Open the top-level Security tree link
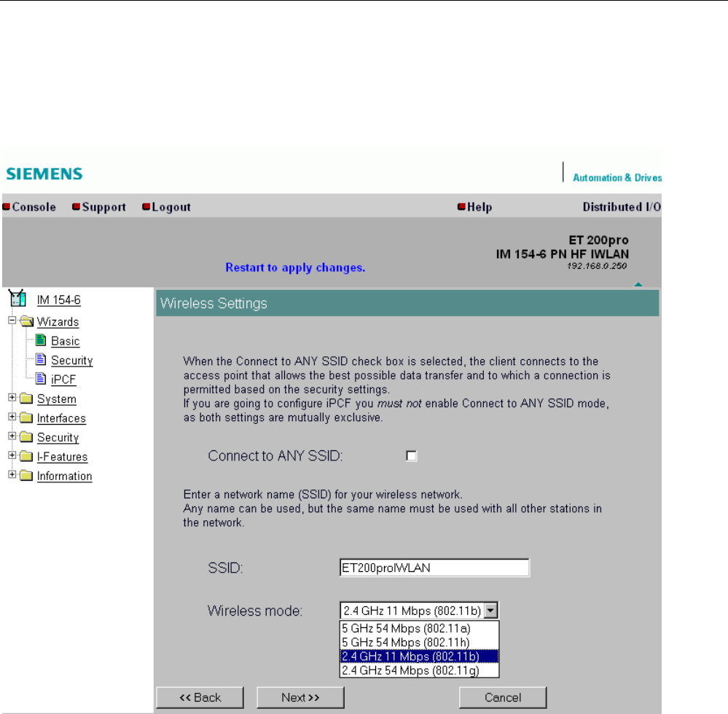 [x=58, y=438]
